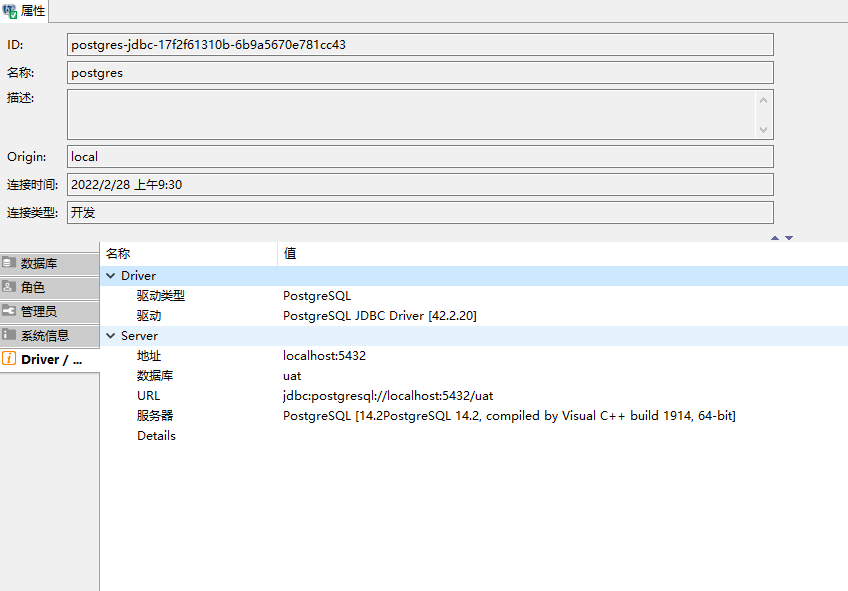
Task: Click the 系统信息 folder icon
Action: (x=9, y=335)
